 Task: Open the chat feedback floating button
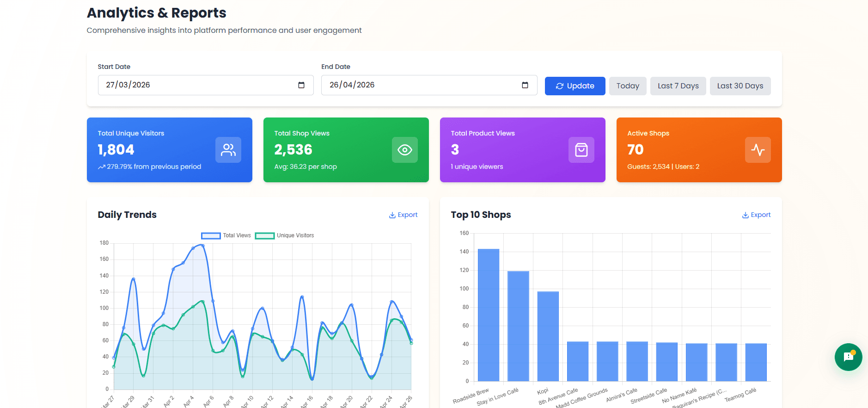point(849,357)
